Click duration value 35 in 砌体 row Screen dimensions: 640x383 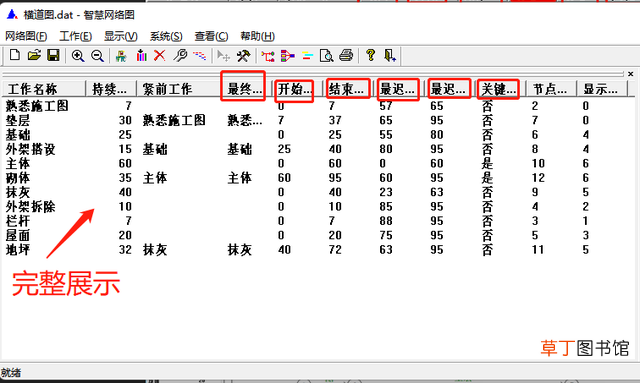tap(125, 178)
